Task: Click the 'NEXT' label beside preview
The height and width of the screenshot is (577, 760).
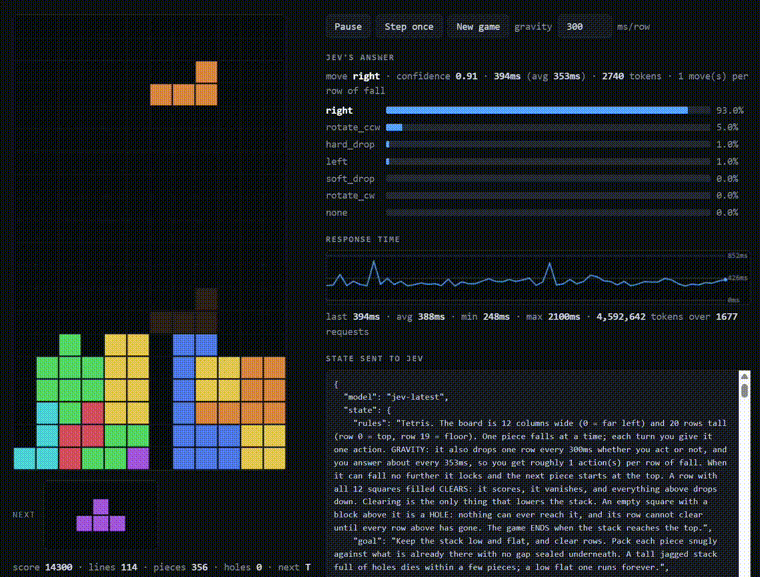Action: 24,515
